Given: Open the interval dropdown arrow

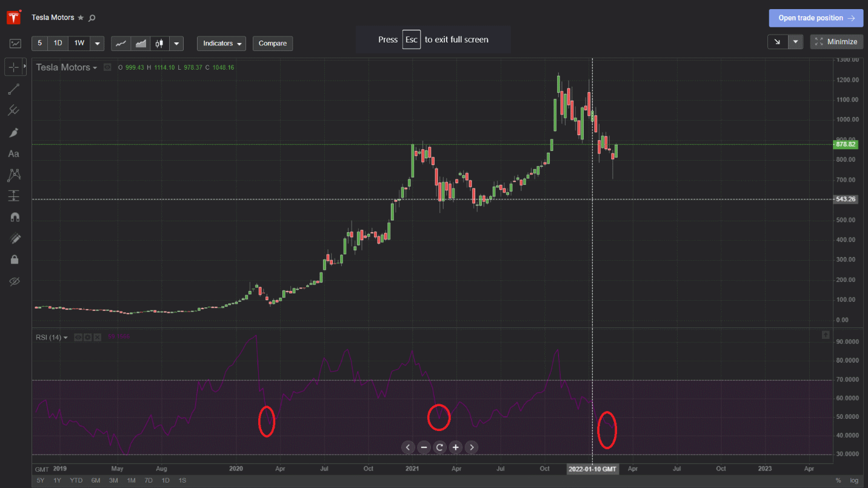Looking at the screenshot, I should 97,43.
